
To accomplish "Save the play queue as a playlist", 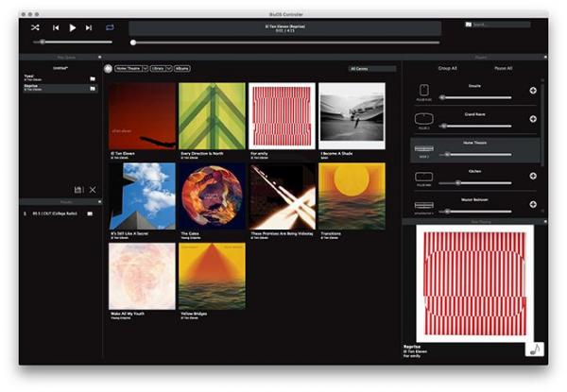I will (x=78, y=190).
